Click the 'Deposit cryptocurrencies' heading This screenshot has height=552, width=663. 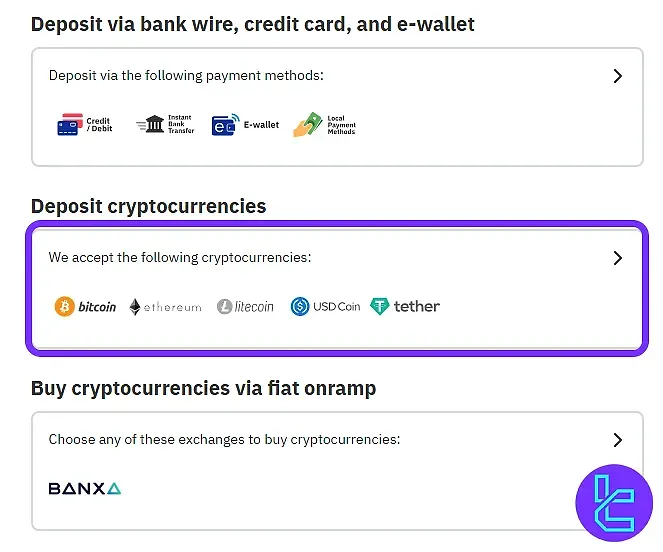coord(148,206)
